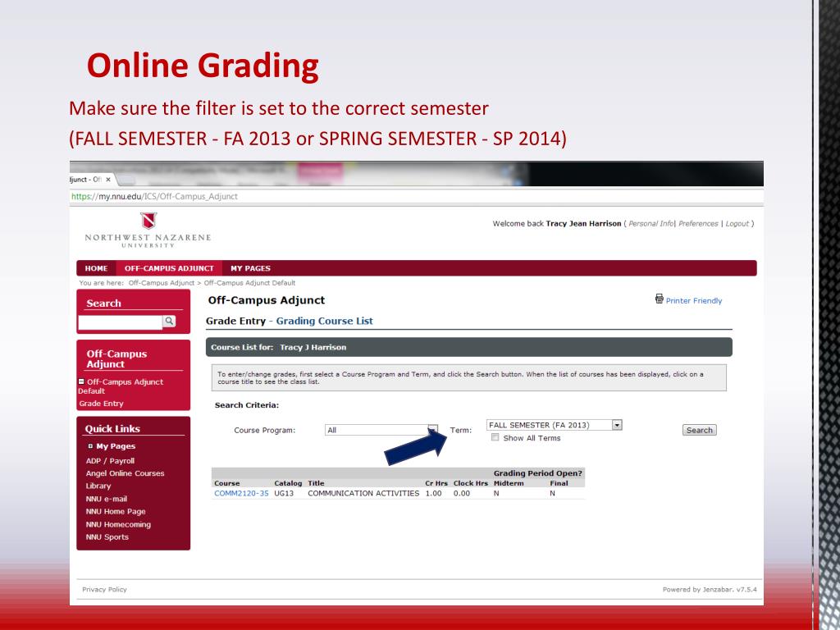Click the browser address bar URL
This screenshot has height=630, width=840.
(x=154, y=197)
